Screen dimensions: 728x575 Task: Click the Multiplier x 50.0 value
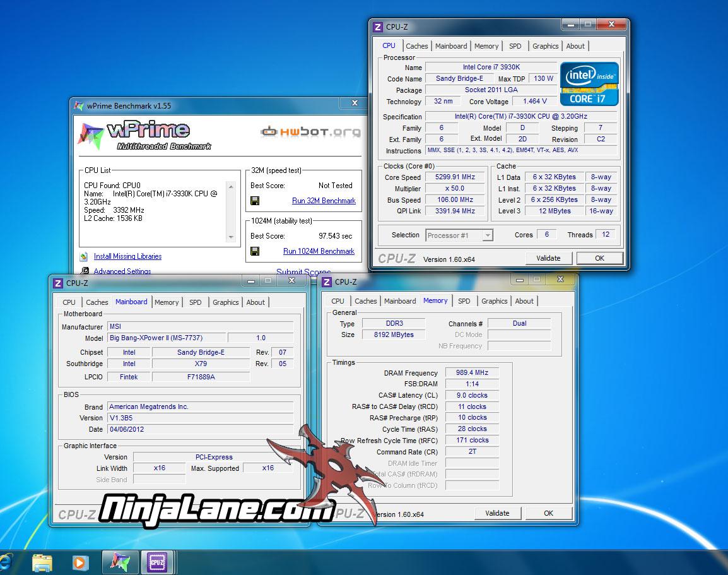[x=455, y=188]
